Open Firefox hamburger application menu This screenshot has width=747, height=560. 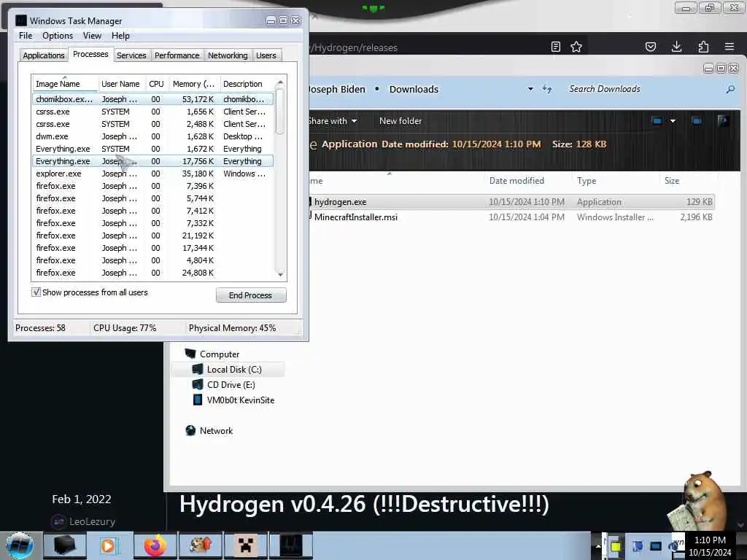(x=729, y=47)
